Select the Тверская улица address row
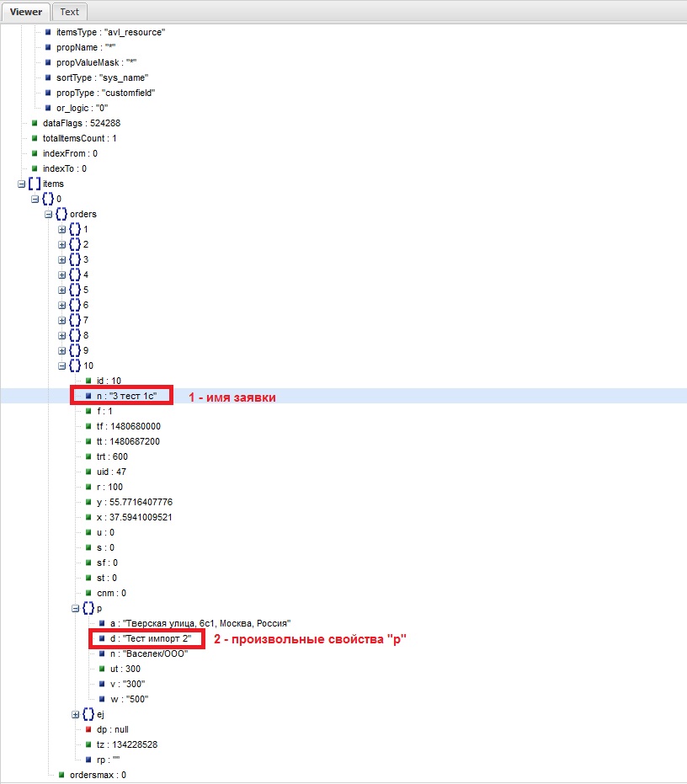Viewport: 687px width, 784px height. tap(194, 623)
